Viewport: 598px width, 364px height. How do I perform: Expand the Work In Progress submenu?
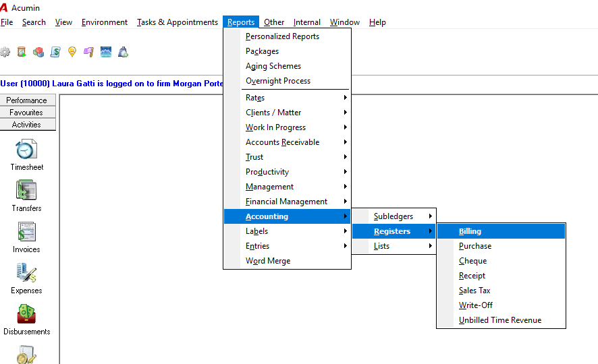click(287, 127)
